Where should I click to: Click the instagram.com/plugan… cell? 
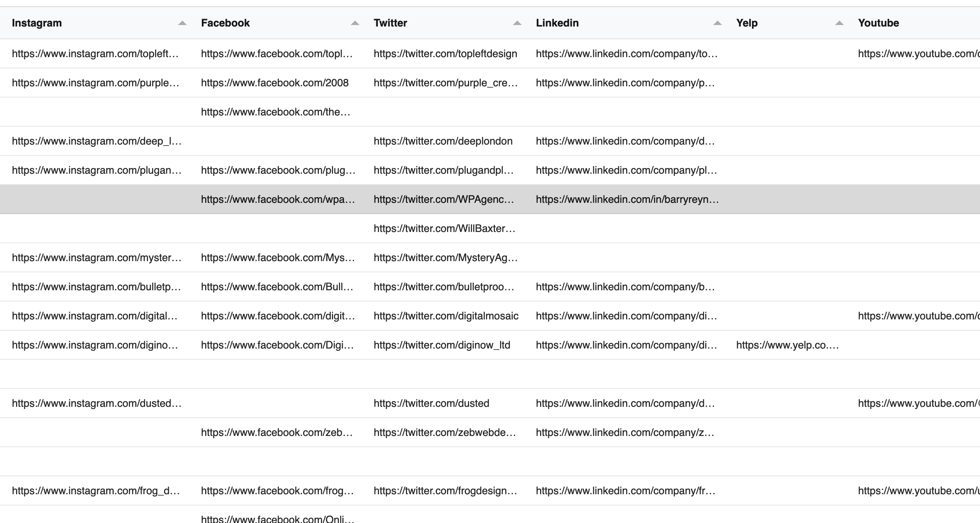(97, 170)
